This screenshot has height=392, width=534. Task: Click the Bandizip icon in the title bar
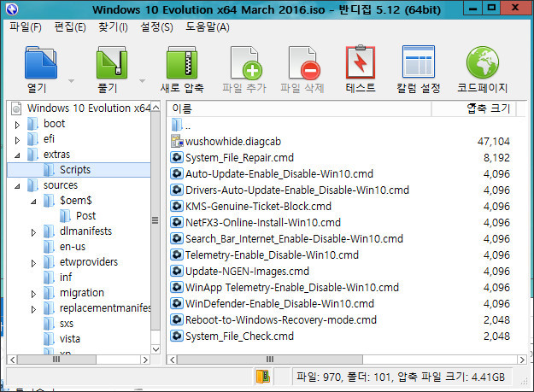(x=12, y=9)
